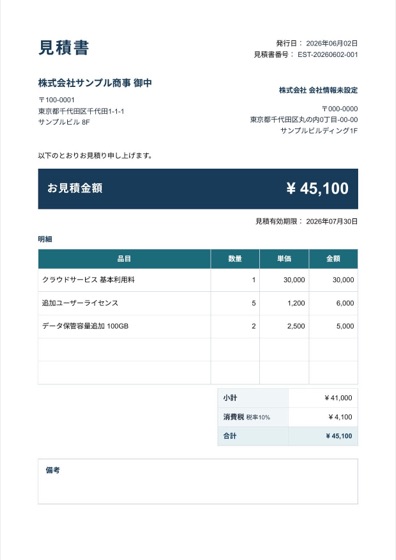Click the 数量 column header

tap(235, 259)
